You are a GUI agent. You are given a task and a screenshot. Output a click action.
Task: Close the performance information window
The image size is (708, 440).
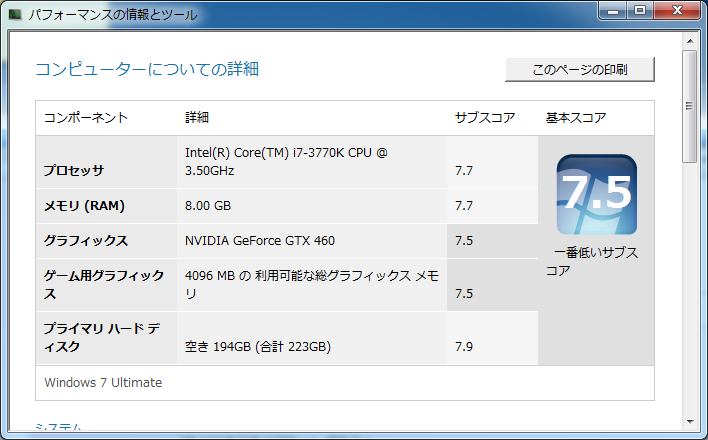tap(677, 10)
